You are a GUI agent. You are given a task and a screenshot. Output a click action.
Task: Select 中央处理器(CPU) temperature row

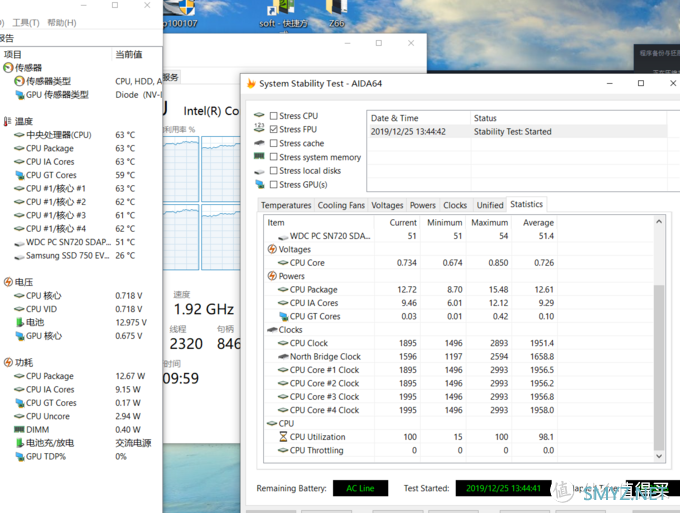[x=81, y=135]
